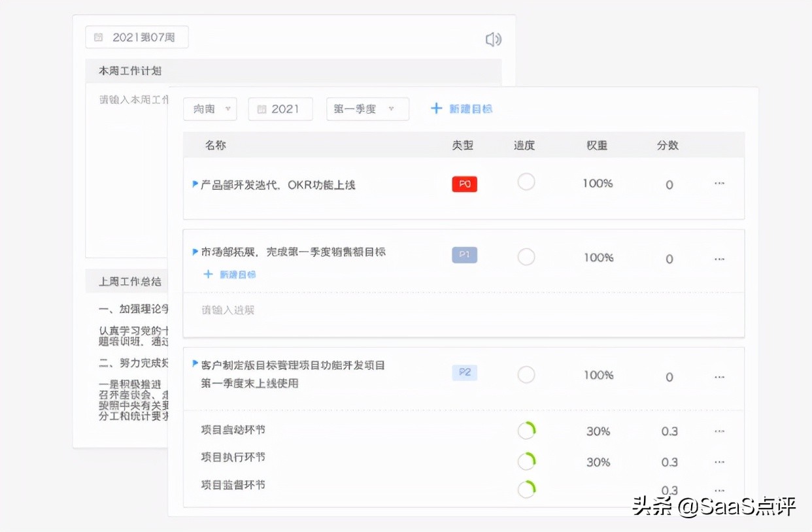The image size is (812, 532).
Task: Click the progress circle of the P0 goal
Action: (x=526, y=182)
